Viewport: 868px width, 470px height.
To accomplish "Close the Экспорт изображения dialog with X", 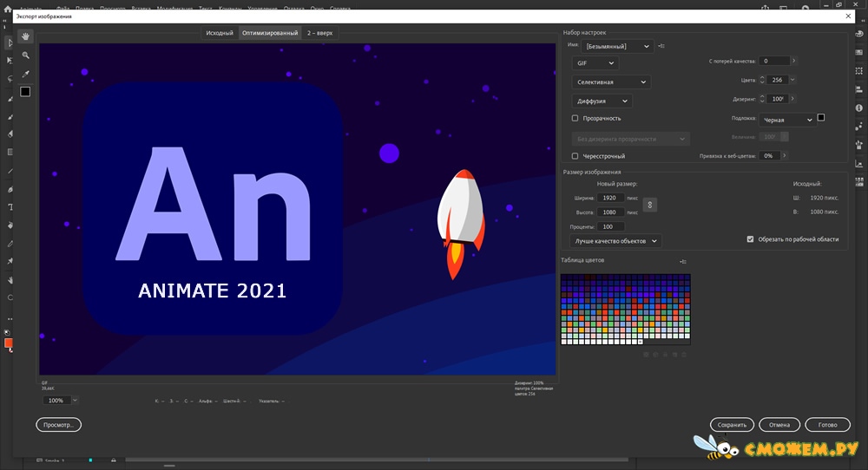I will tap(848, 16).
